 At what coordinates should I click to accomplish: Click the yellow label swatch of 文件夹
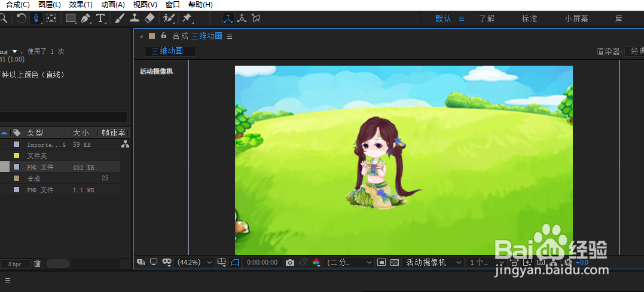click(16, 156)
